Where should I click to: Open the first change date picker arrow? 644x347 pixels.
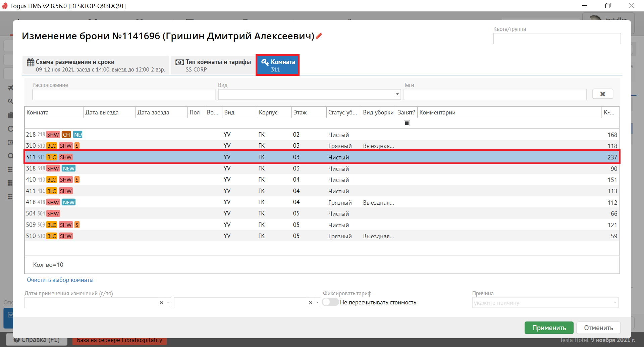pos(168,303)
